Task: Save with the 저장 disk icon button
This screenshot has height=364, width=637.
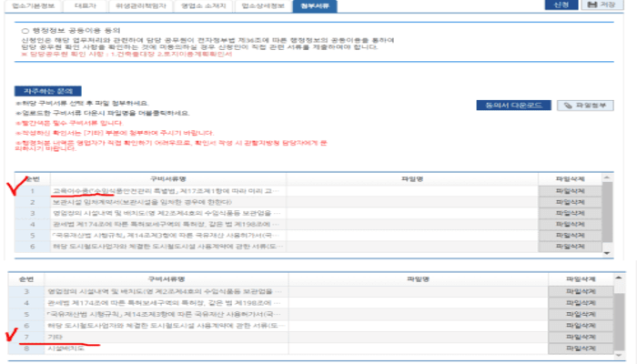Action: pos(602,5)
